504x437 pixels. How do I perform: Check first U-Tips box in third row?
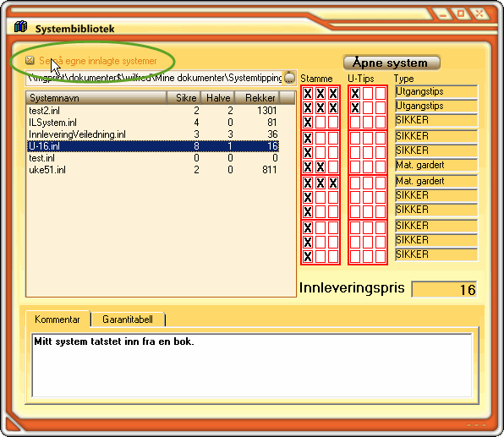(x=355, y=122)
